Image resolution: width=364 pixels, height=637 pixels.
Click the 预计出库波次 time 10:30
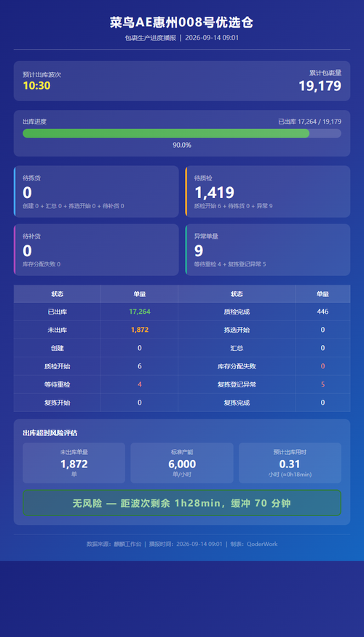[x=36, y=86]
